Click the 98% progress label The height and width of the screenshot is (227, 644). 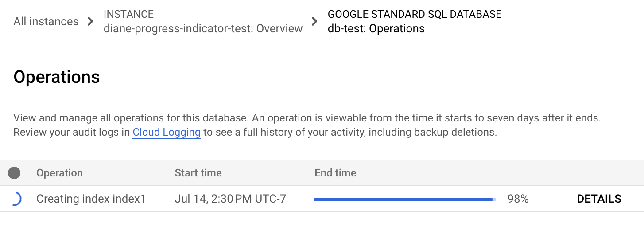click(518, 199)
